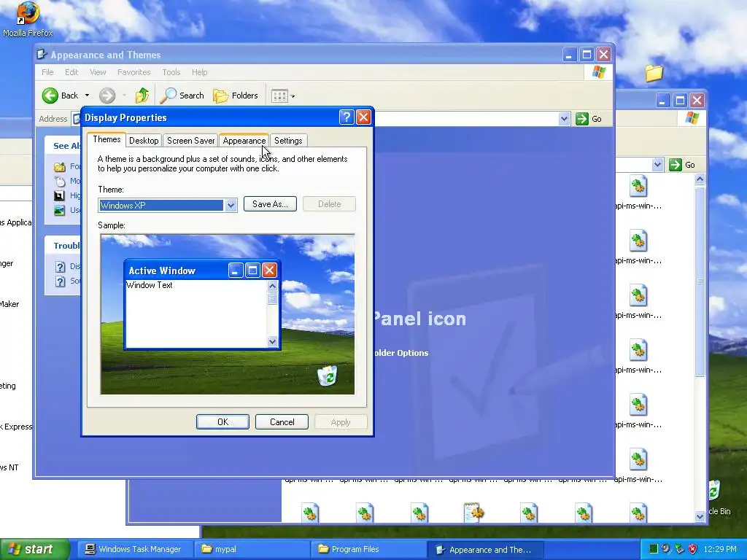Image resolution: width=747 pixels, height=560 pixels.
Task: Click Appearance and The... taskbar button
Action: pos(484,549)
